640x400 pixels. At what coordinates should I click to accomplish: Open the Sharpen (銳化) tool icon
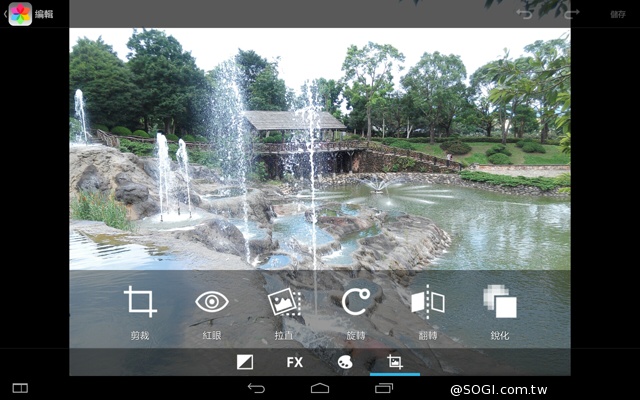pyautogui.click(x=500, y=302)
